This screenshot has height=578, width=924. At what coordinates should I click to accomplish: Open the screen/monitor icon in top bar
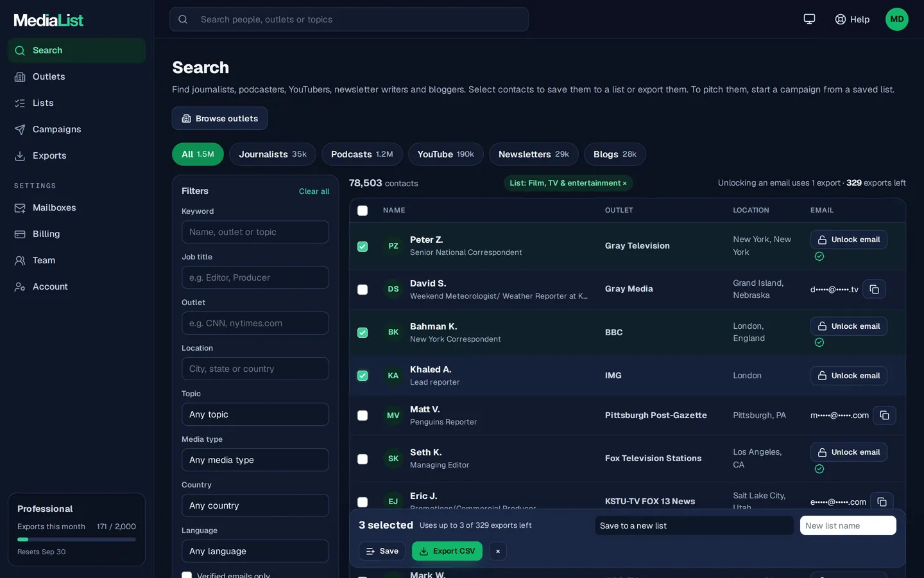(x=809, y=19)
